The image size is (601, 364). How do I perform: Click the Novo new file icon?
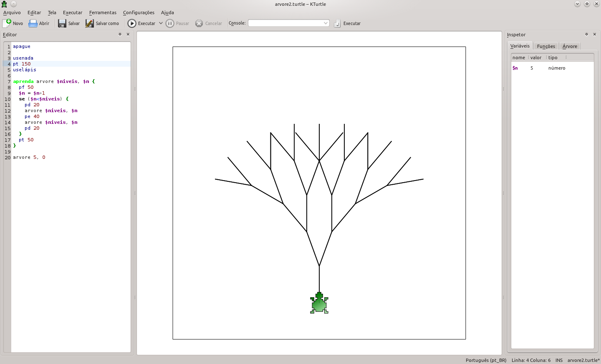(x=7, y=23)
